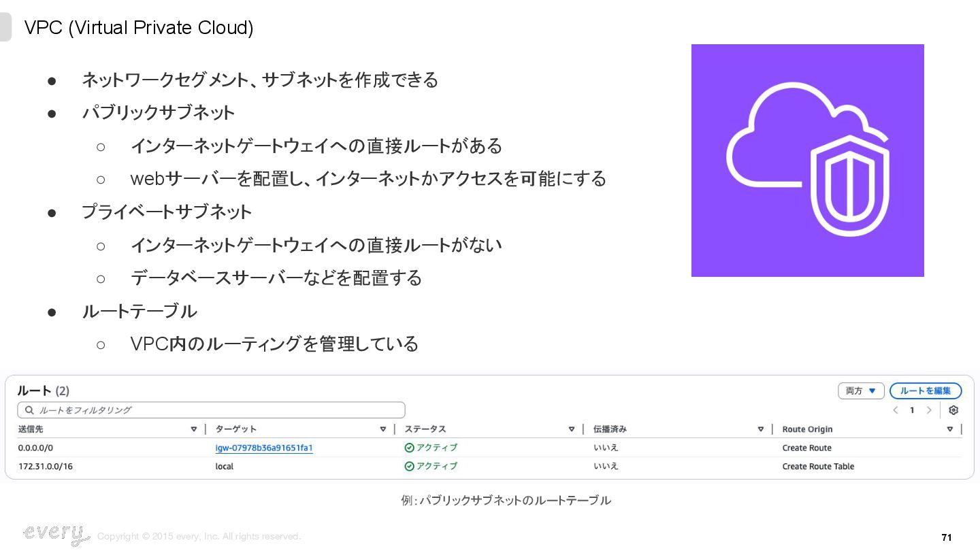
Task: Open route table settings gear icon
Action: [953, 410]
